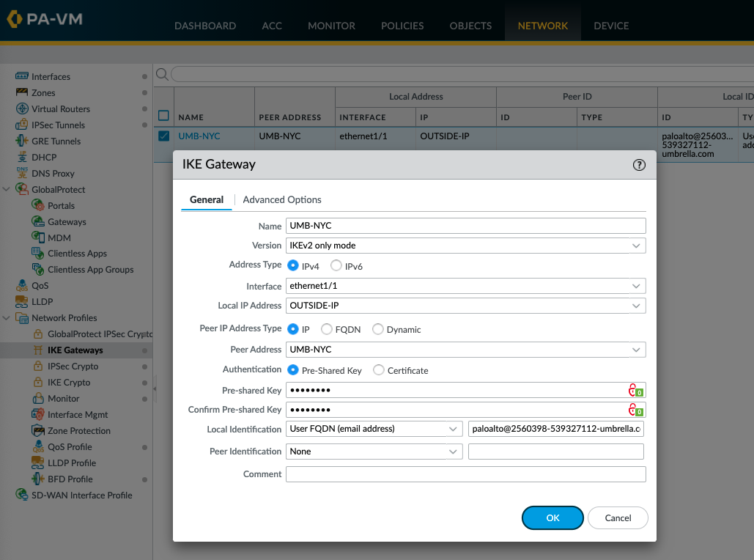Open the DEVICE tab
Viewport: 754px width, 560px height.
(611, 26)
